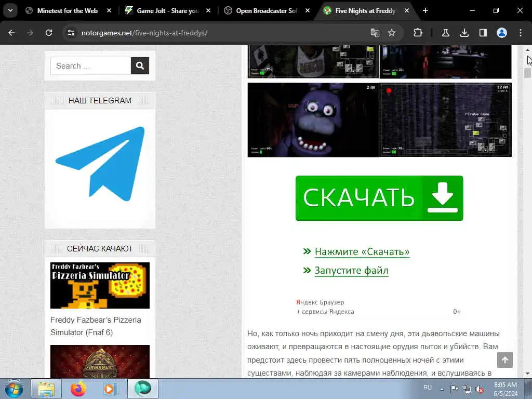
Task: Switch to Open Broadcaster Software tab
Action: pyautogui.click(x=267, y=11)
